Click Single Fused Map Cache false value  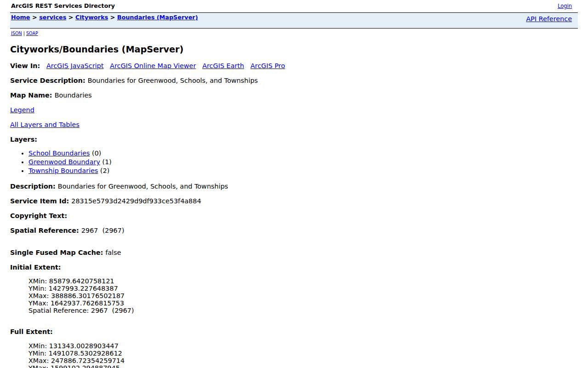[x=113, y=253]
